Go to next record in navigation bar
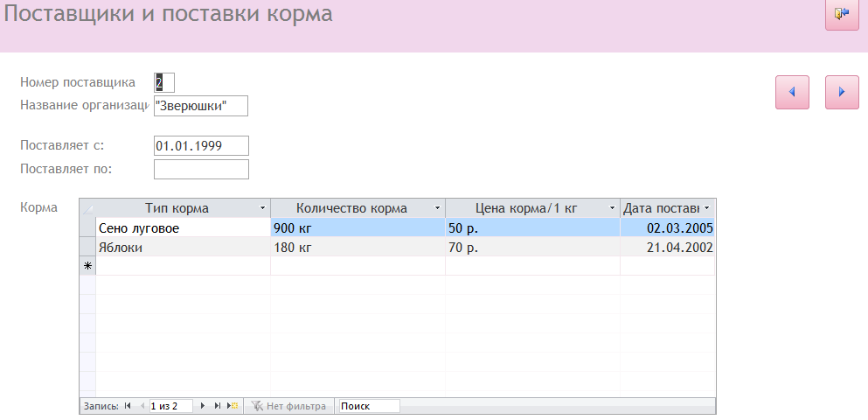868x420 pixels. click(x=203, y=406)
